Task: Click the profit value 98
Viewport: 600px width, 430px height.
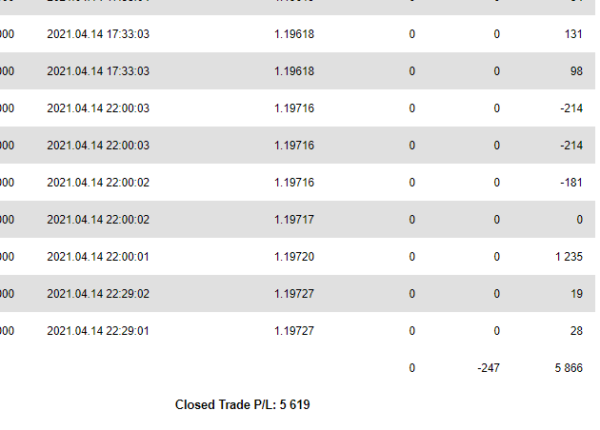Action: [577, 71]
